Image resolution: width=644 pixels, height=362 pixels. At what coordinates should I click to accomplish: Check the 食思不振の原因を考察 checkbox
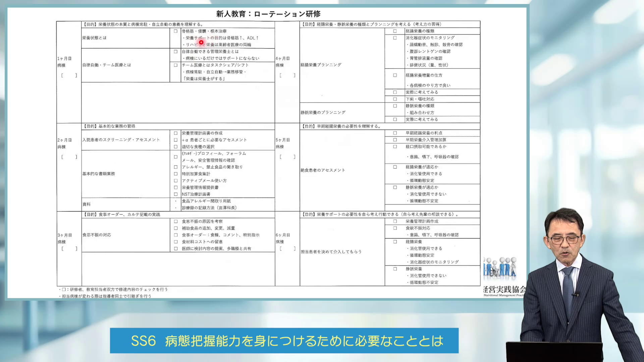(175, 221)
